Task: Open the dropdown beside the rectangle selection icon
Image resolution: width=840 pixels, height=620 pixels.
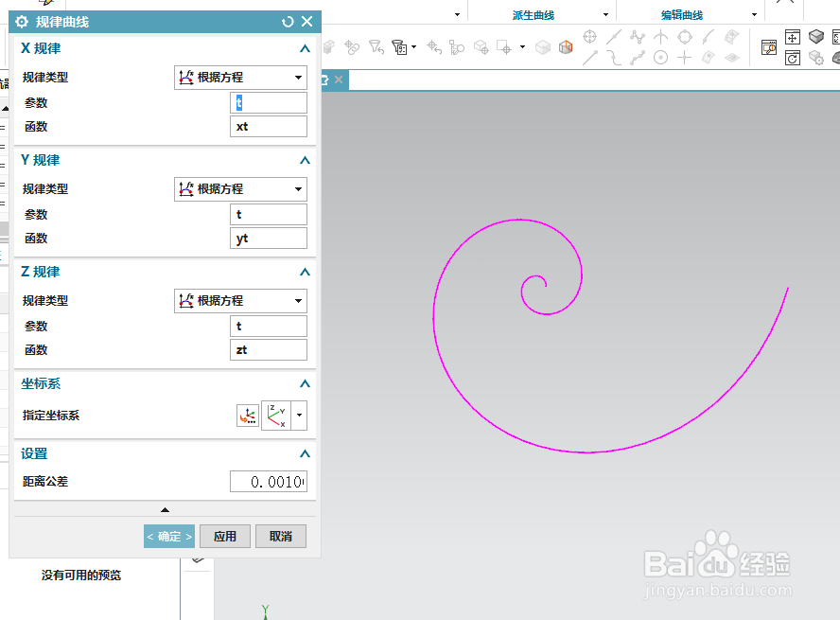Action: pyautogui.click(x=522, y=47)
